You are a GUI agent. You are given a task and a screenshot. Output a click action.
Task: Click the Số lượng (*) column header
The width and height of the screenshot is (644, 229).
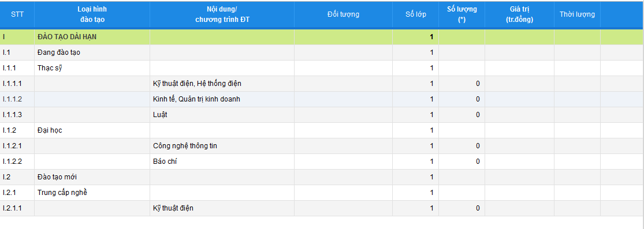[x=461, y=14]
